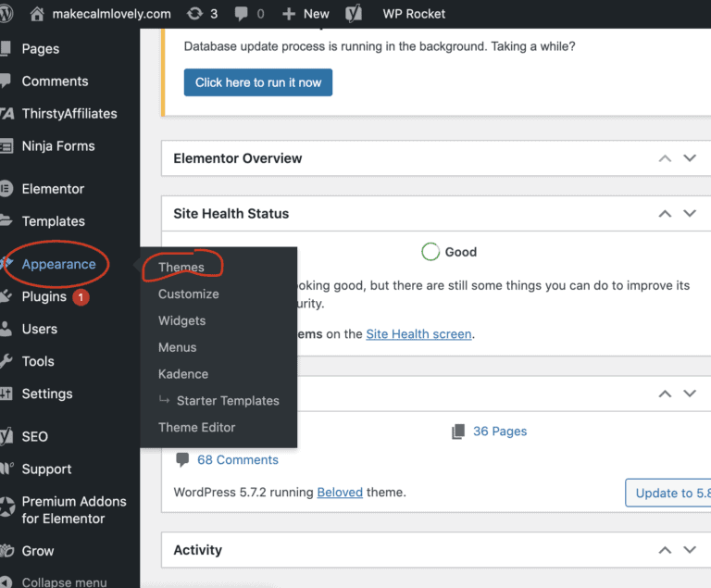Open Kadence in the Appearance submenu
Viewport: 711px width, 588px height.
[x=183, y=374]
